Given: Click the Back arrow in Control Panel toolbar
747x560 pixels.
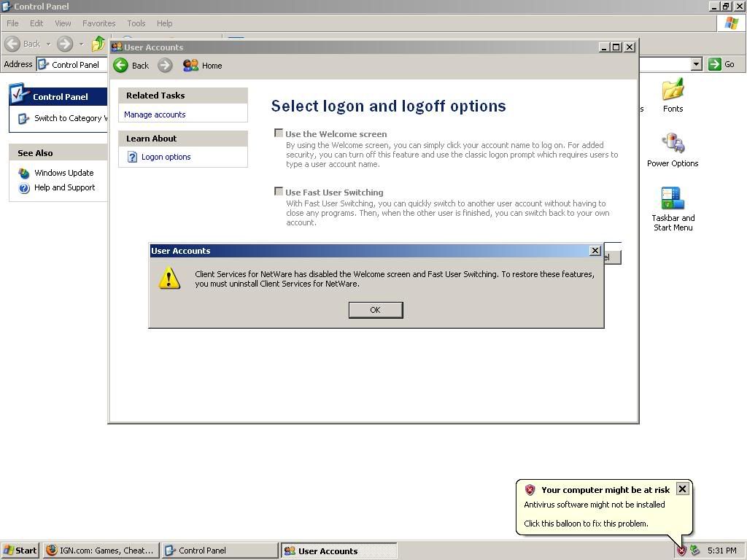Looking at the screenshot, I should (12, 44).
